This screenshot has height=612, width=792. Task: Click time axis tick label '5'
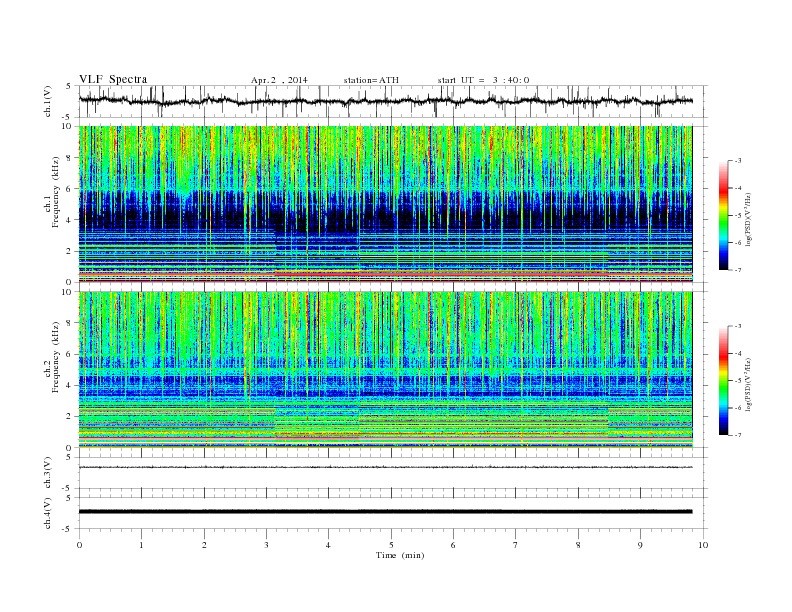(391, 545)
